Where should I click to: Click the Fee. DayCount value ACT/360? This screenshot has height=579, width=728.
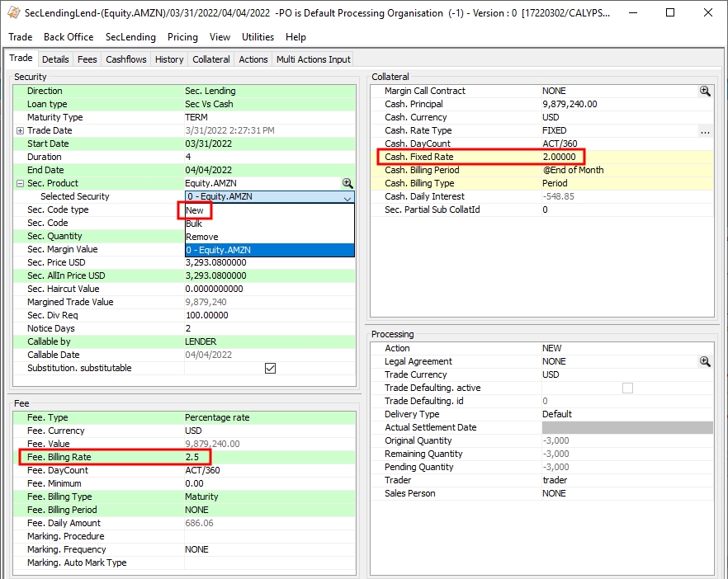(202, 470)
